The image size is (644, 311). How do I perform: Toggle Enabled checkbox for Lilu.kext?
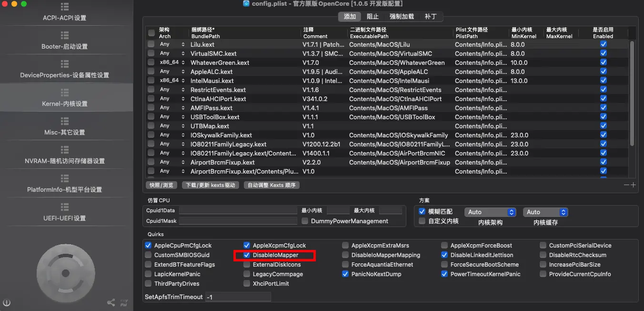(x=604, y=44)
